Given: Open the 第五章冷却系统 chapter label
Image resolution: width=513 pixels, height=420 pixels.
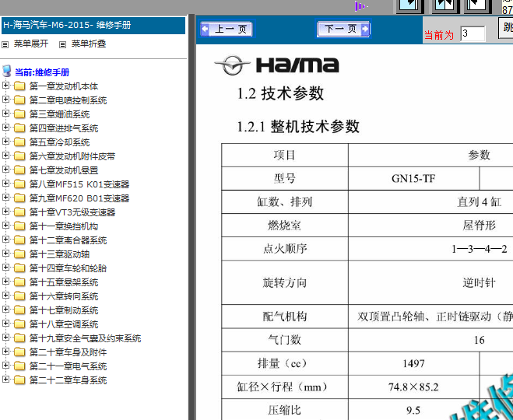Looking at the screenshot, I should coord(59,142).
